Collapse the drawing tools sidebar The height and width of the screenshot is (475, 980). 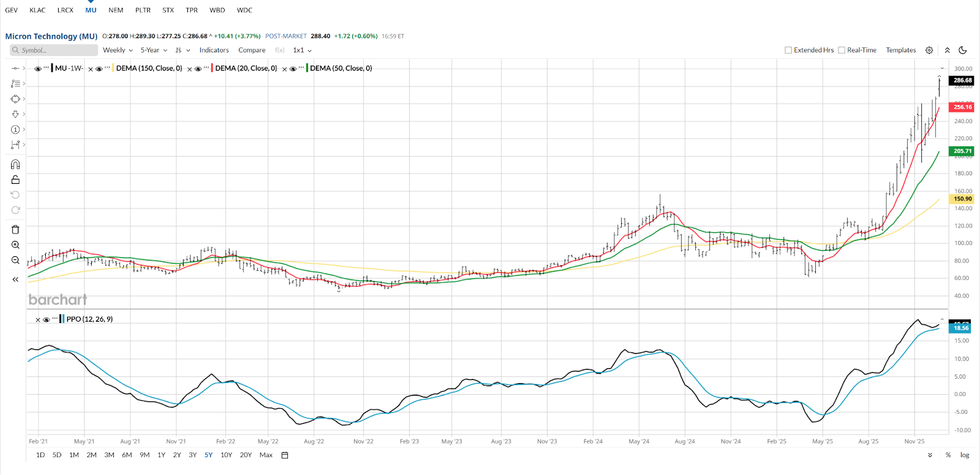click(x=15, y=279)
